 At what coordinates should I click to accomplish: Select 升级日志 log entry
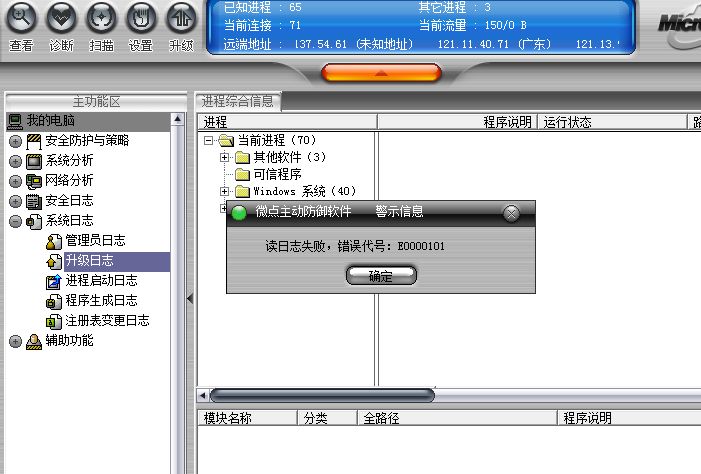click(x=89, y=261)
